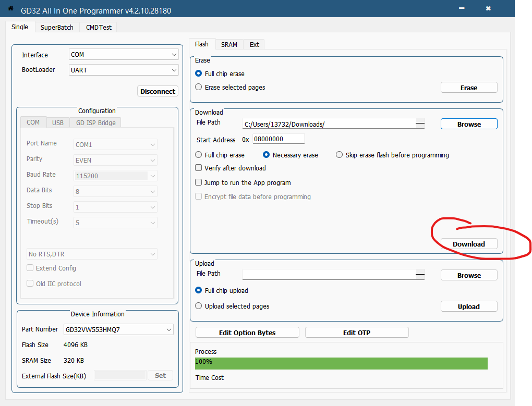Open Edit OTP
The image size is (532, 406).
click(357, 333)
